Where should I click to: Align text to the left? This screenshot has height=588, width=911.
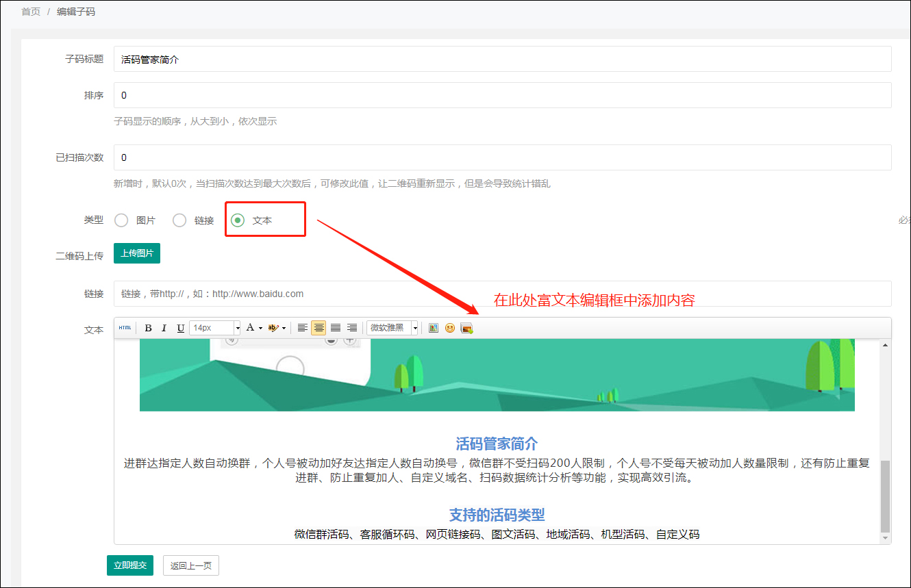click(303, 327)
